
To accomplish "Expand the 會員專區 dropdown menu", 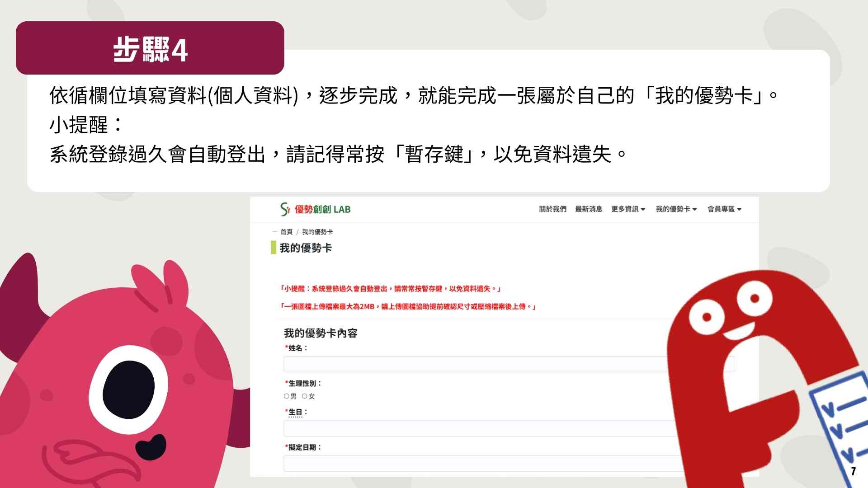I will [724, 209].
